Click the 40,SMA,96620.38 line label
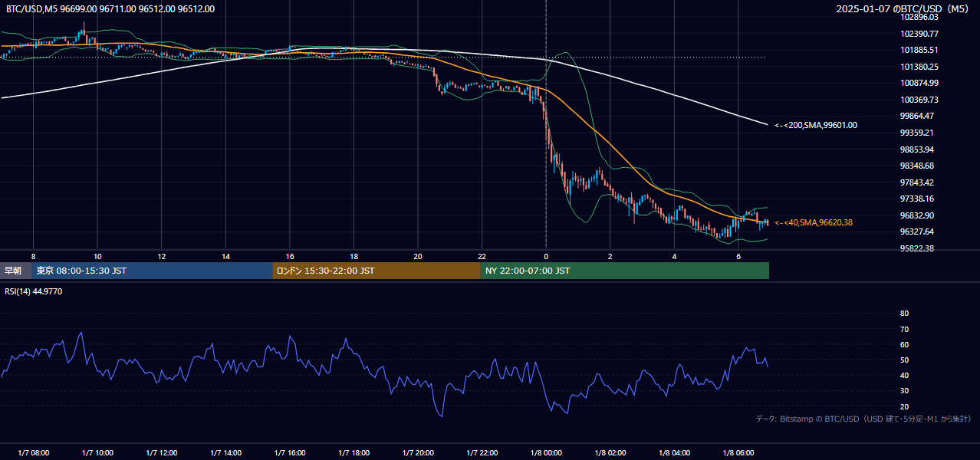The height and width of the screenshot is (460, 980). click(814, 222)
